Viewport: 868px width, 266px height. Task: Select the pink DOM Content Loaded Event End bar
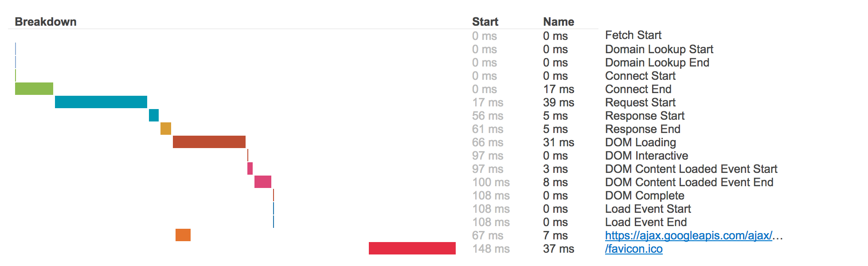tap(263, 182)
